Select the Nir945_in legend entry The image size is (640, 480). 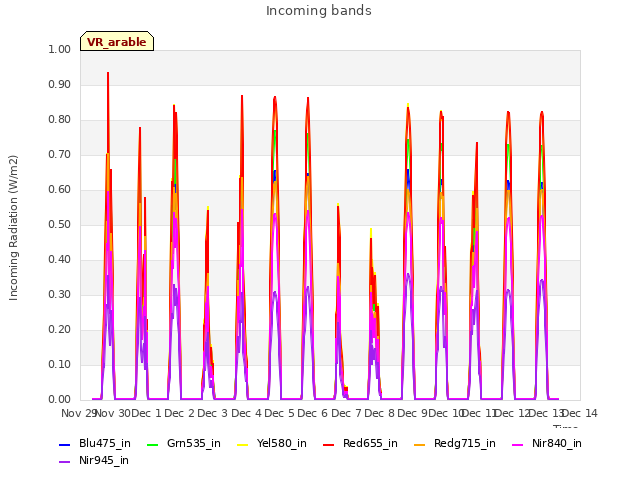tap(94, 461)
